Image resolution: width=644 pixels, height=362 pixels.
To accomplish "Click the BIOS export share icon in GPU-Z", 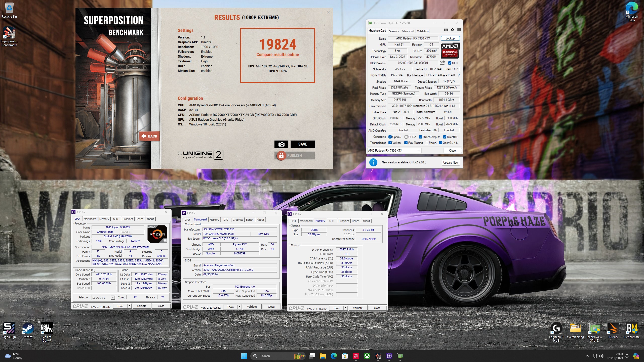I will (442, 63).
